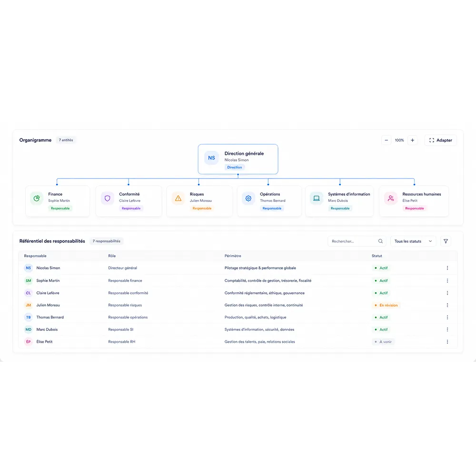Focus the Rechercher search field
This screenshot has height=476, width=476.
coord(357,241)
